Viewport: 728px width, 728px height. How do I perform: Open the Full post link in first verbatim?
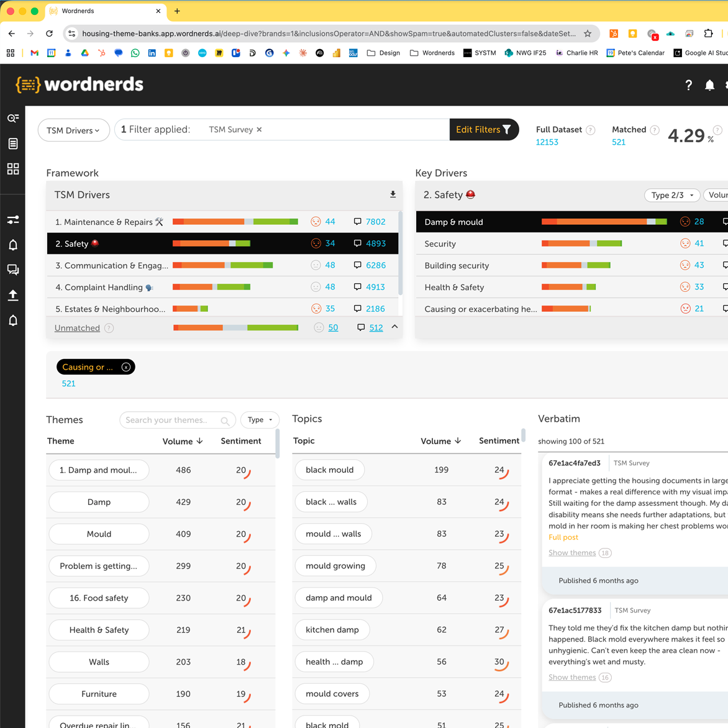(x=563, y=537)
